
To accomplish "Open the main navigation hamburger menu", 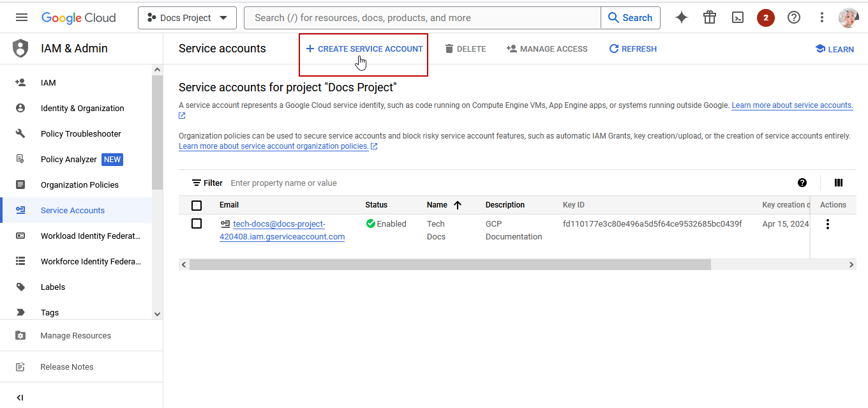I will pos(22,17).
